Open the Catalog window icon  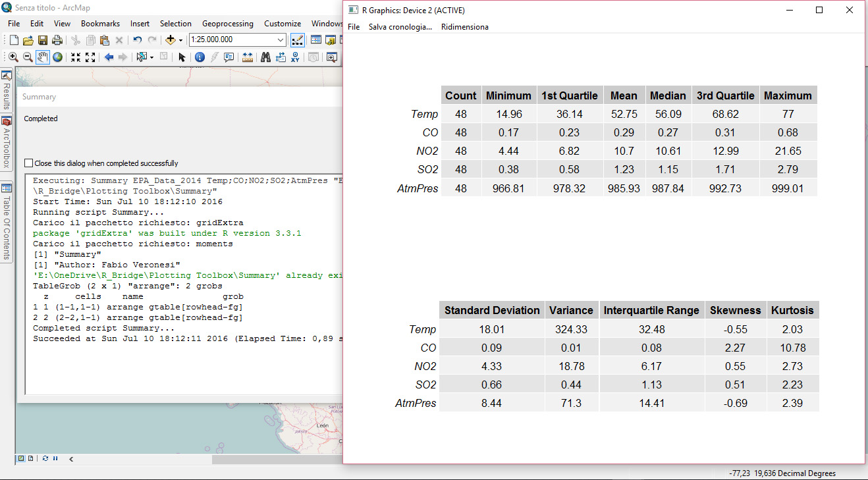(x=331, y=40)
